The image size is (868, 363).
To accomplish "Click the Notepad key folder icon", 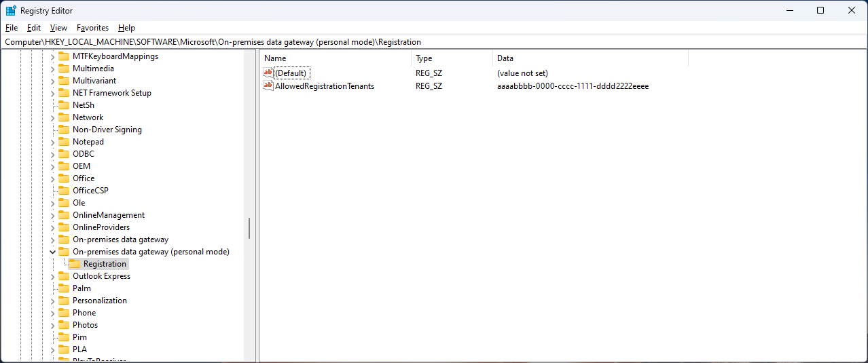I will [x=64, y=142].
